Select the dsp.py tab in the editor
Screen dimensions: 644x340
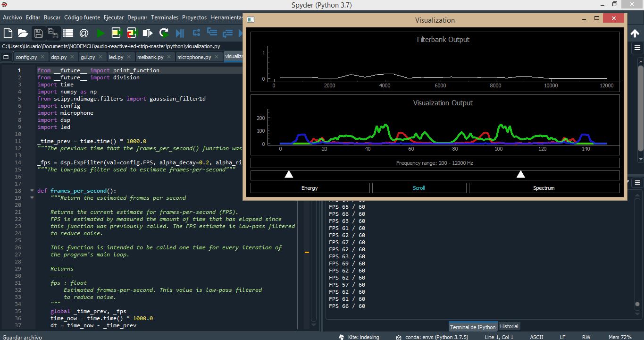pyautogui.click(x=59, y=56)
